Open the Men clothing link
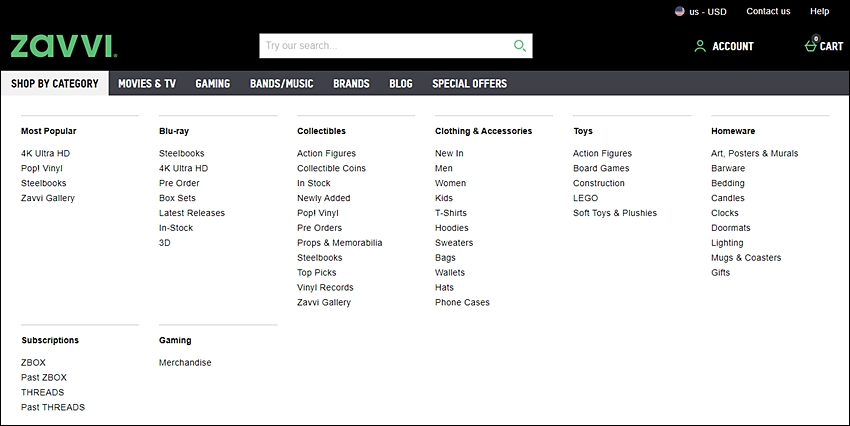Screen dimensions: 850x426 click(x=443, y=169)
